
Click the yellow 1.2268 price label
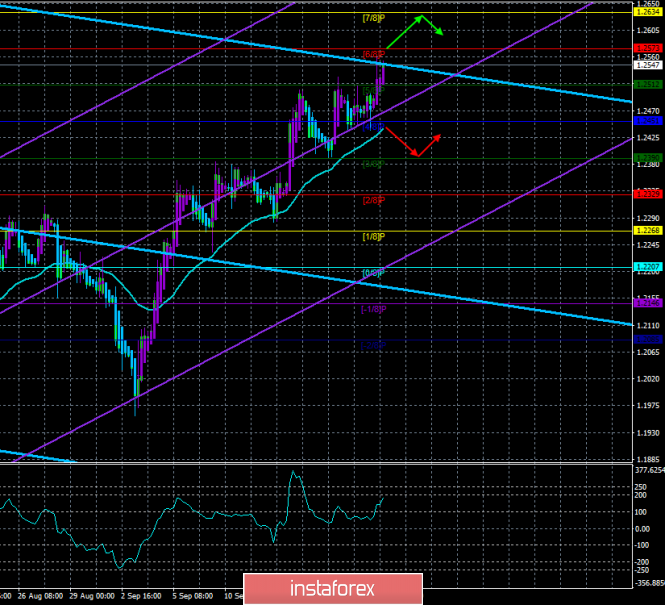(647, 231)
